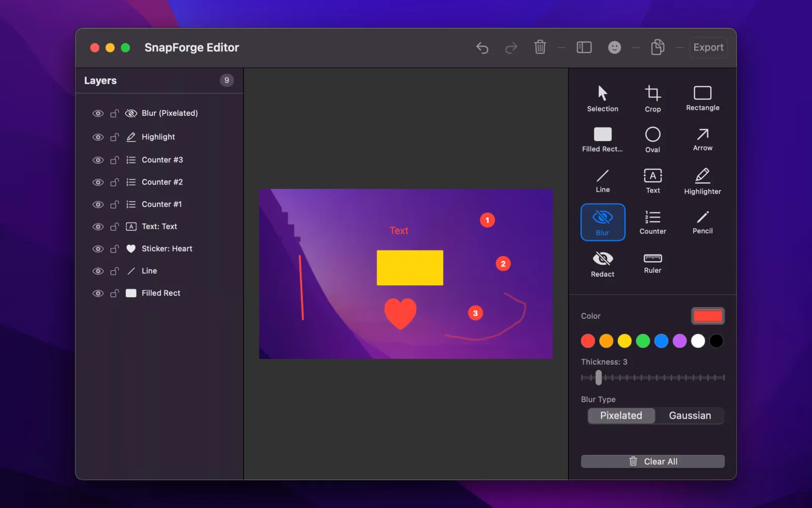Screen dimensions: 812x508
Task: Click the Redo arrow in the toolbar
Action: coord(511,48)
